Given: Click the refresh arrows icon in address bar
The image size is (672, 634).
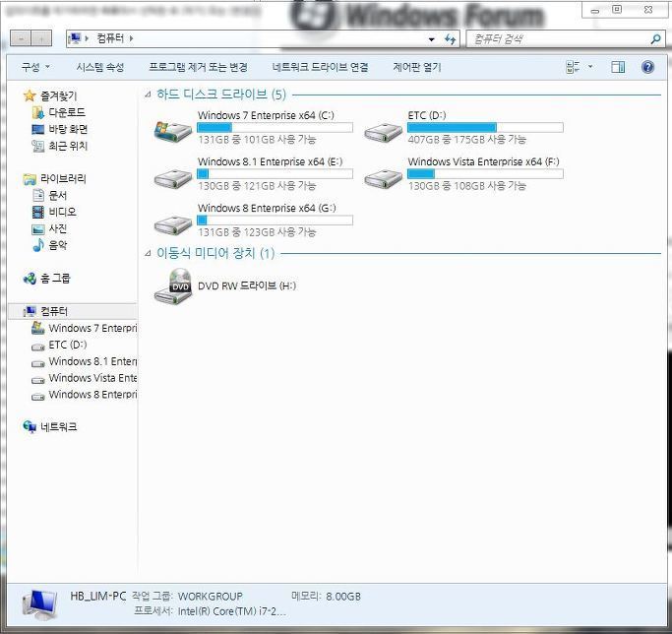Looking at the screenshot, I should click(x=450, y=39).
